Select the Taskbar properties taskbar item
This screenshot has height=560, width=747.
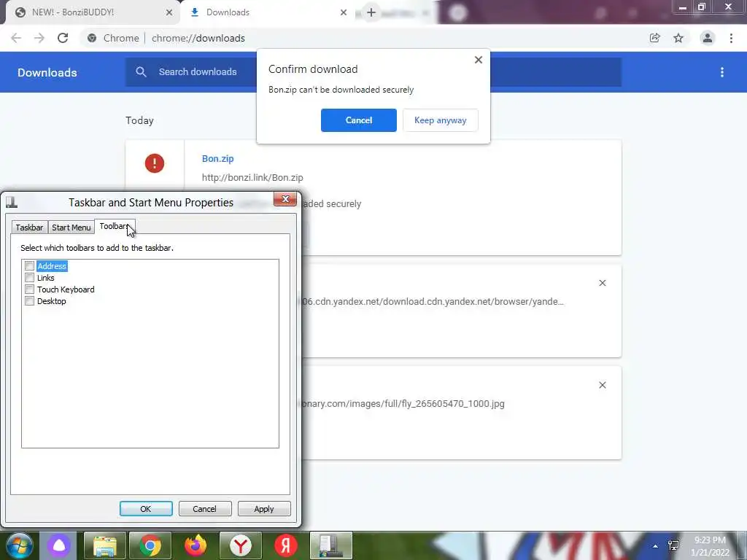[x=331, y=545]
